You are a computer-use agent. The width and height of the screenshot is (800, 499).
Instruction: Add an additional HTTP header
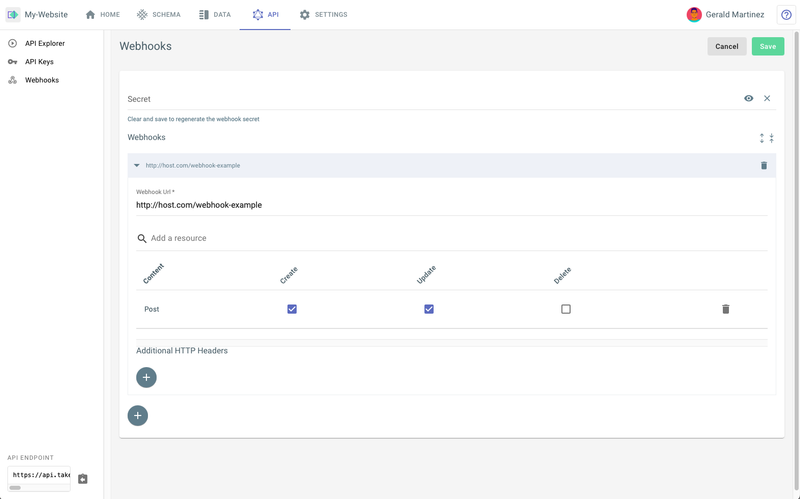[x=146, y=378]
